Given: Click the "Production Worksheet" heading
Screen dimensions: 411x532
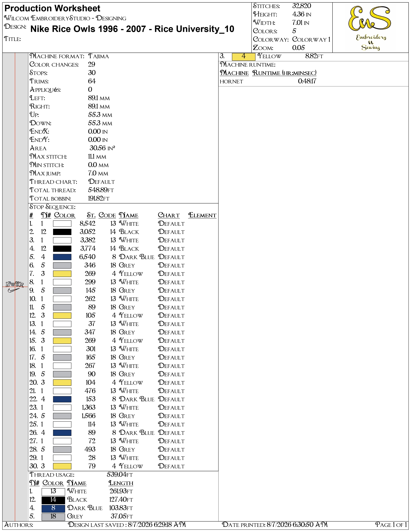Looking at the screenshot, I should [52, 9].
